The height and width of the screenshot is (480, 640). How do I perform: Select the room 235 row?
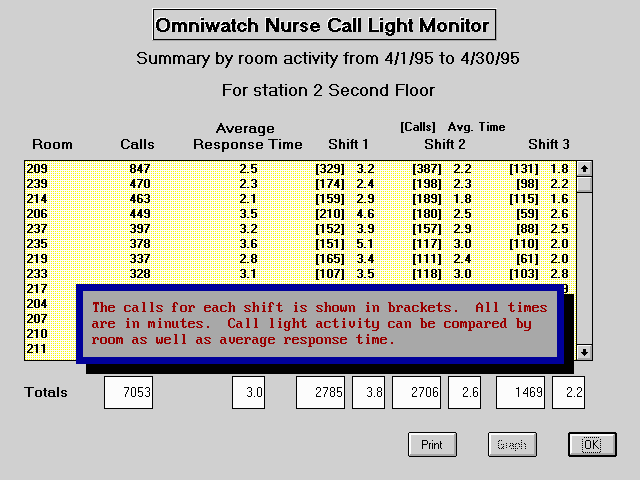[x=300, y=244]
